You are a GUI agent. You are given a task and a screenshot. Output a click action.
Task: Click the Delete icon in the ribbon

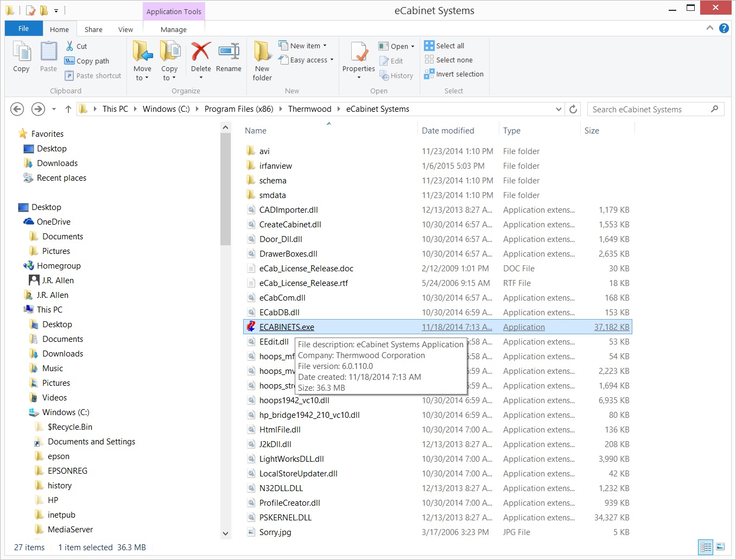[x=200, y=53]
